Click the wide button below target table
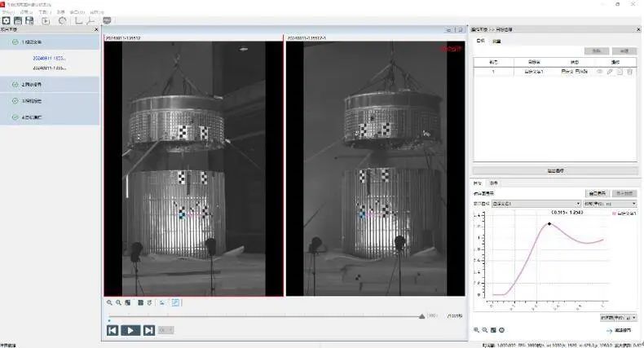 [555, 170]
